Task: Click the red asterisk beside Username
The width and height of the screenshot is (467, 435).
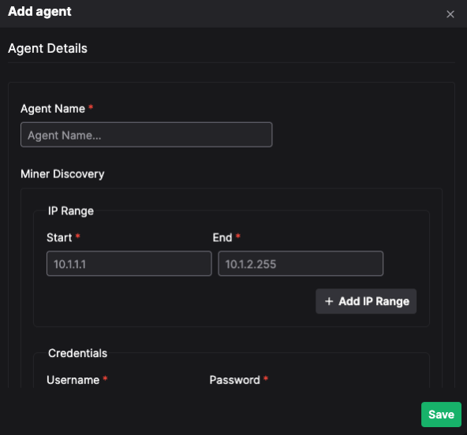Action: [105, 378]
